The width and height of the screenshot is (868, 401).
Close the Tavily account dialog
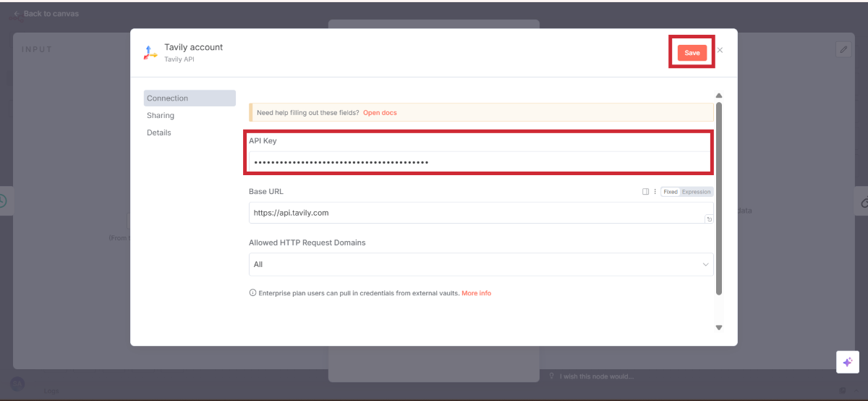720,51
